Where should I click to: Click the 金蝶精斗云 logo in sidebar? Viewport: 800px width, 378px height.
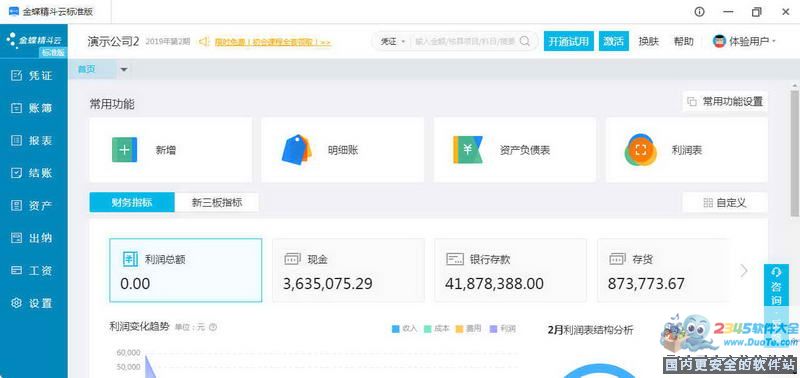tap(34, 39)
